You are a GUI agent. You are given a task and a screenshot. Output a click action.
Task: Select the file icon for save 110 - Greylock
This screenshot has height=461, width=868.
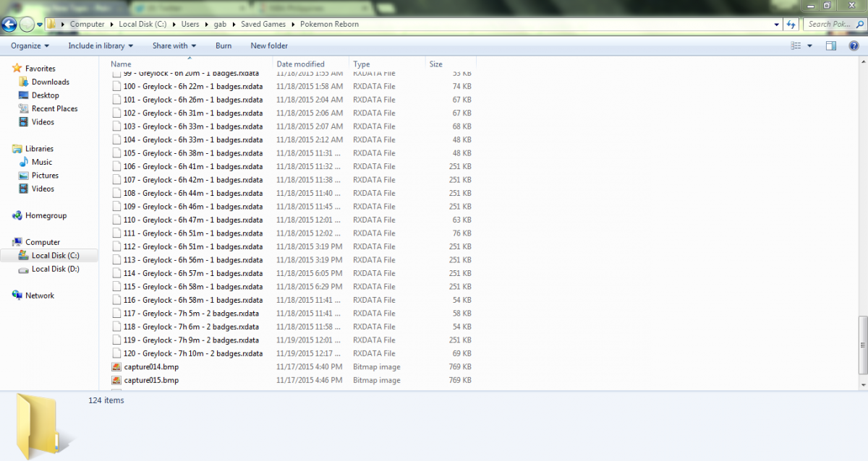coord(116,220)
